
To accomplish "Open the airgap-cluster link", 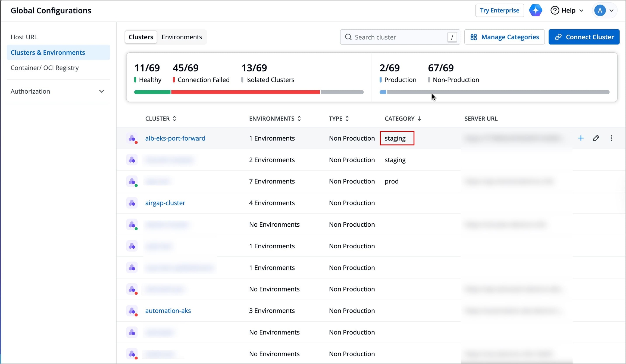I will (165, 203).
